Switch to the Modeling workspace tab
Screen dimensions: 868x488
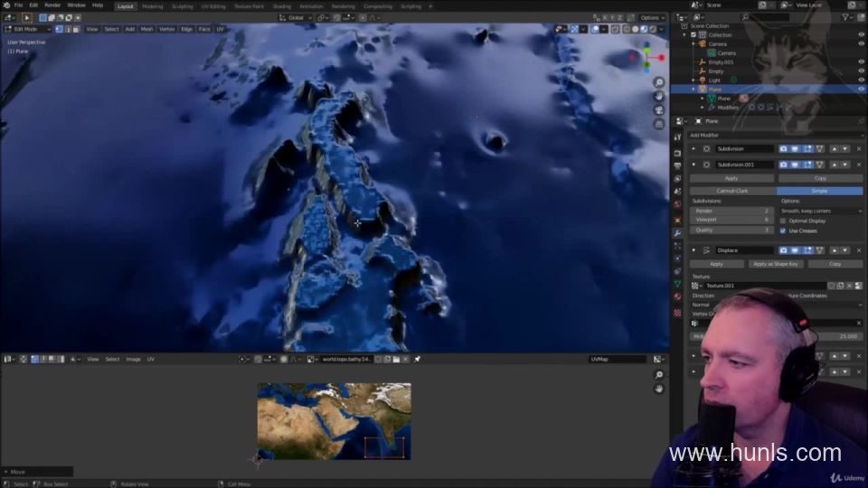[153, 6]
